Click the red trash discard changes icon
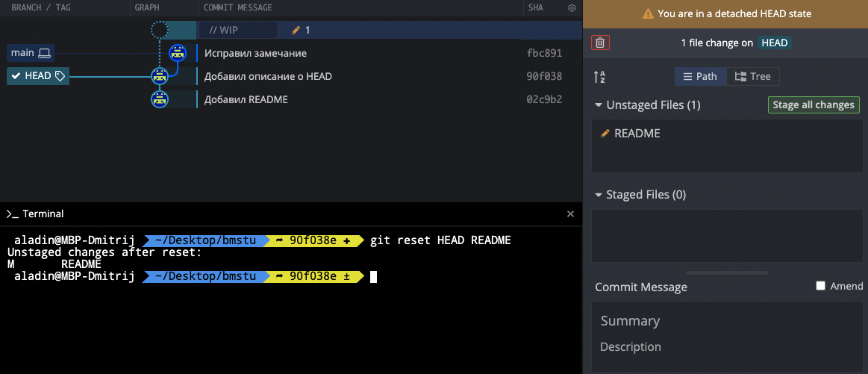 pyautogui.click(x=600, y=43)
